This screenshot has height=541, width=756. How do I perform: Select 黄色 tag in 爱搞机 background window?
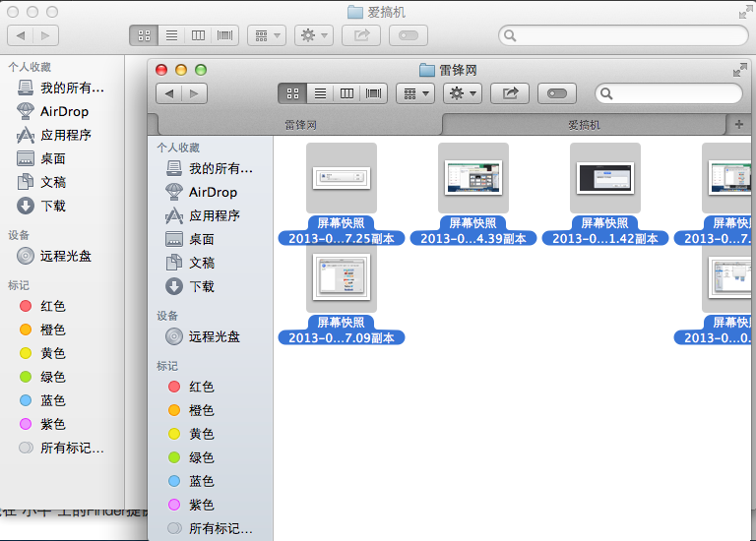click(x=42, y=353)
